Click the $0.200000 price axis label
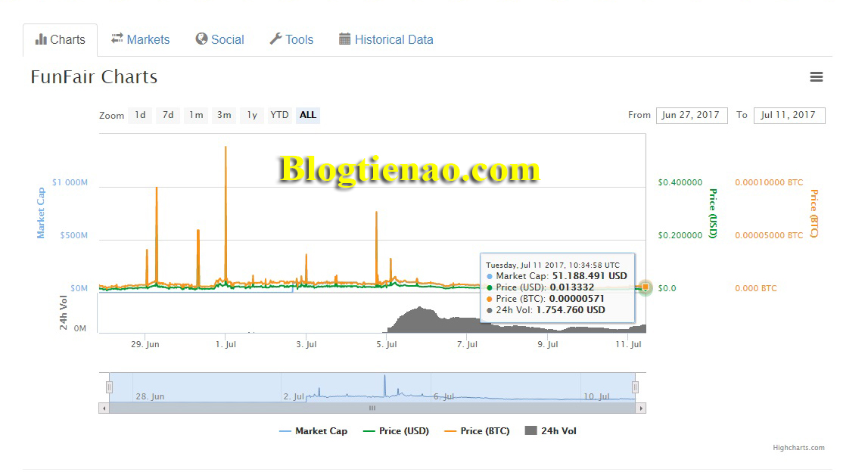The image size is (868, 472). click(680, 235)
